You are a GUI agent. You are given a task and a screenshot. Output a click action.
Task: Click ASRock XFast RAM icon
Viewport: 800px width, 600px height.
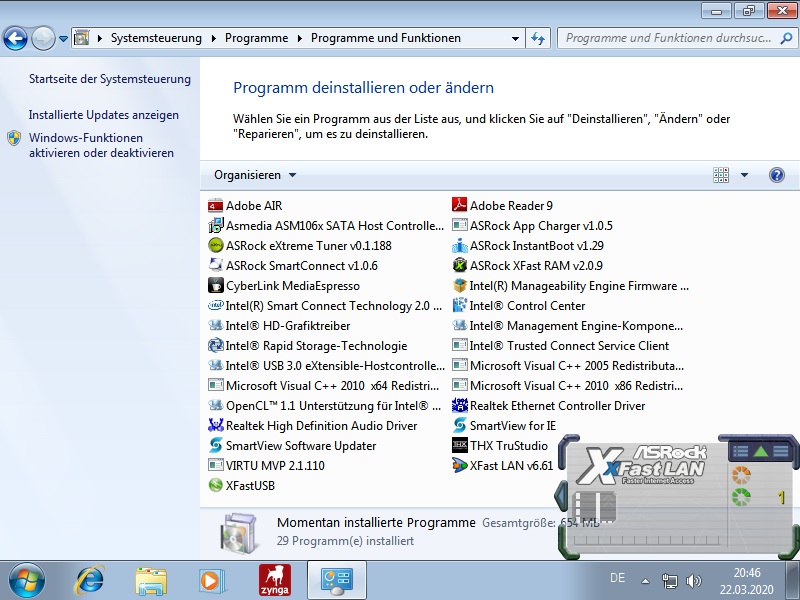click(459, 265)
